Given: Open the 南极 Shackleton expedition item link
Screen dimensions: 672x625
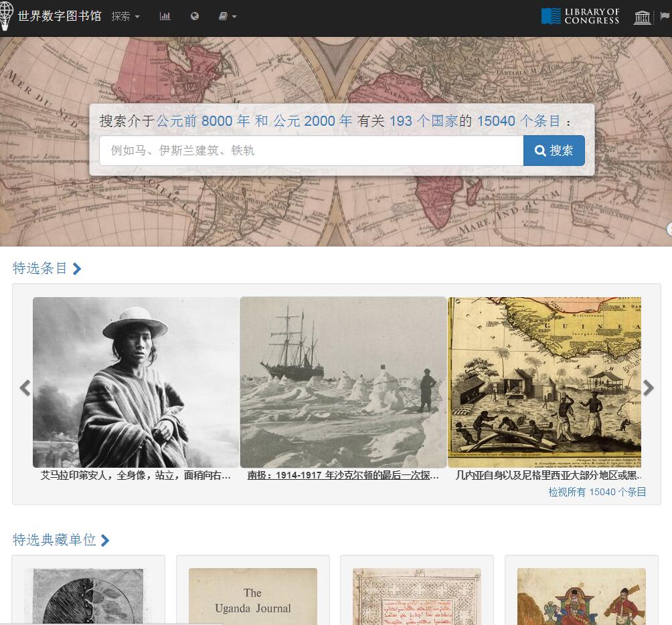Looking at the screenshot, I should tap(343, 476).
